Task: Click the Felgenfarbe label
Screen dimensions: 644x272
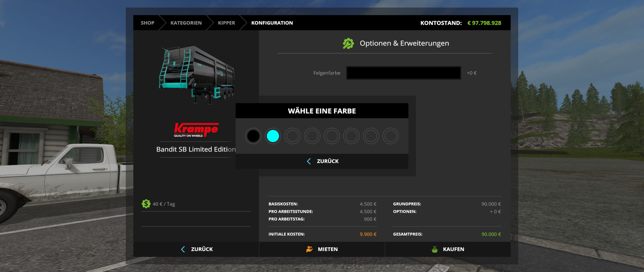Action: click(x=327, y=73)
